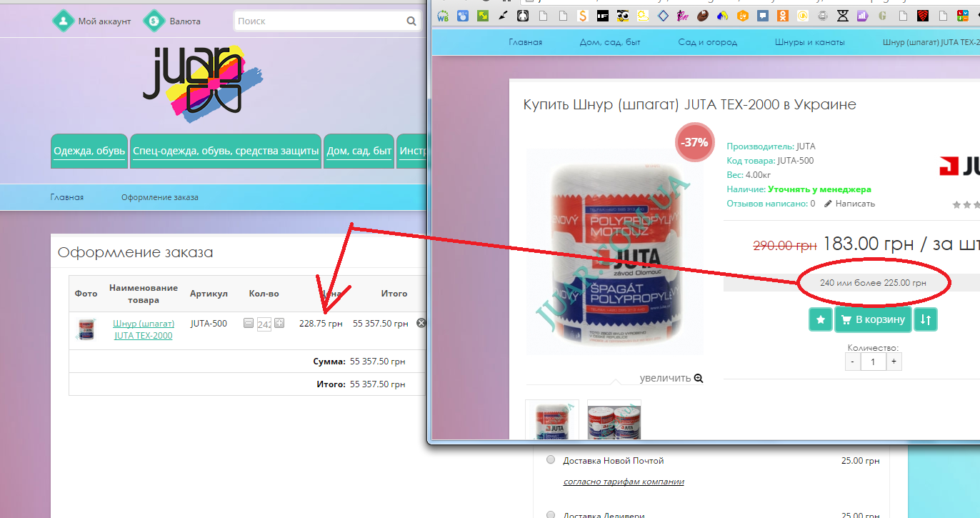The image size is (980, 518).
Task: Click the Шнуры и канаты breadcrumb
Action: (810, 42)
